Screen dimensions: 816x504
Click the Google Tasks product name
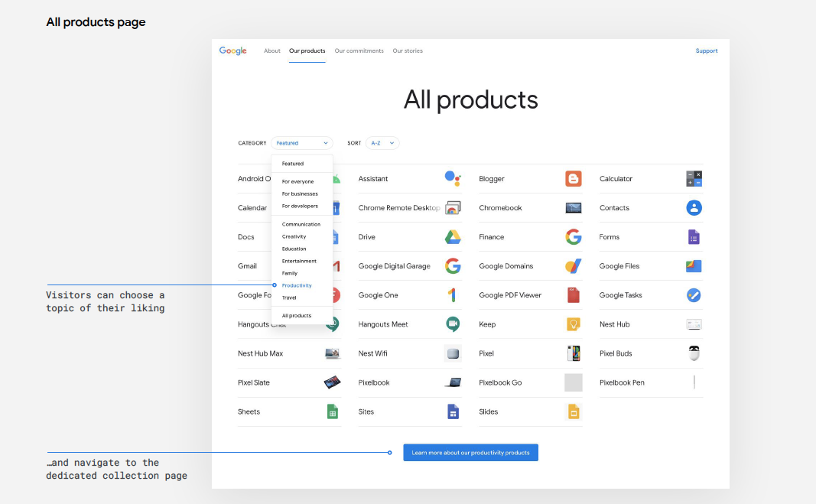point(621,295)
